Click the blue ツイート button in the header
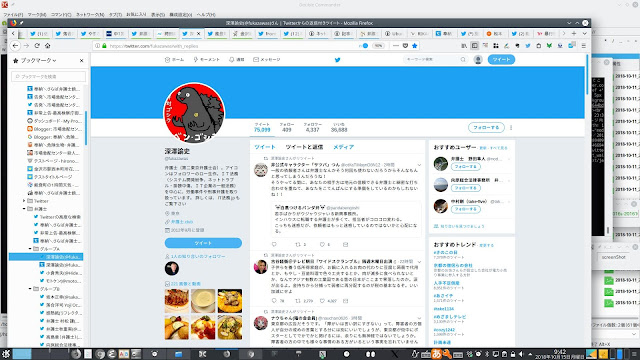 (x=501, y=60)
